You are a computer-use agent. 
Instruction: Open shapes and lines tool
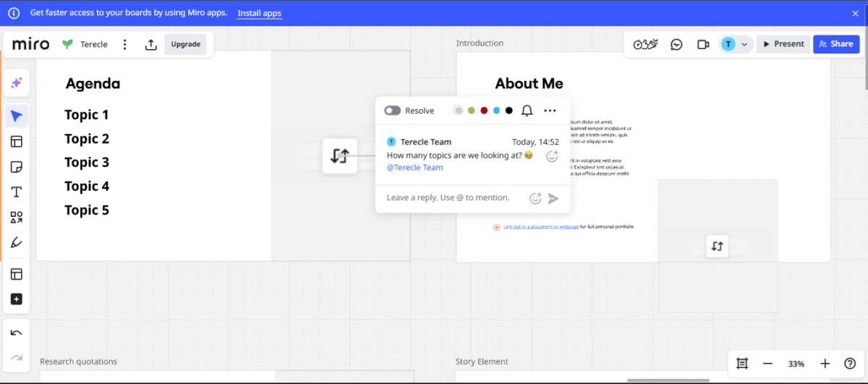tap(16, 217)
